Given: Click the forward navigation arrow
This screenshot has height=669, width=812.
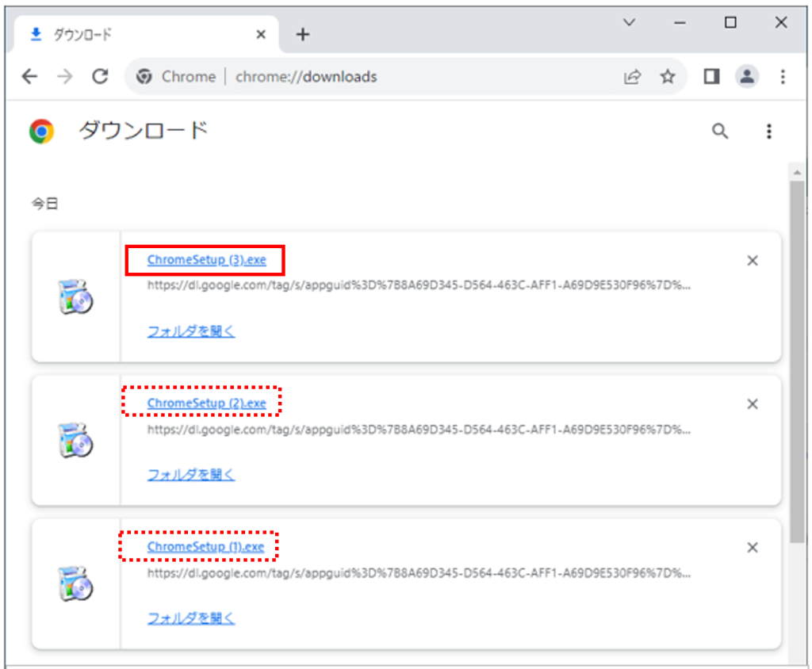Looking at the screenshot, I should pos(65,77).
